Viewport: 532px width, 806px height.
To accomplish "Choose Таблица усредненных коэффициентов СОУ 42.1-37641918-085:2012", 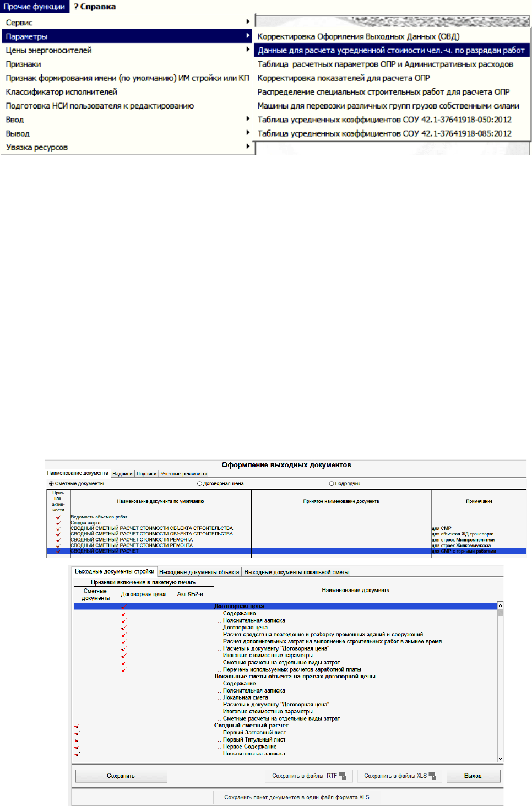I will pos(384,133).
